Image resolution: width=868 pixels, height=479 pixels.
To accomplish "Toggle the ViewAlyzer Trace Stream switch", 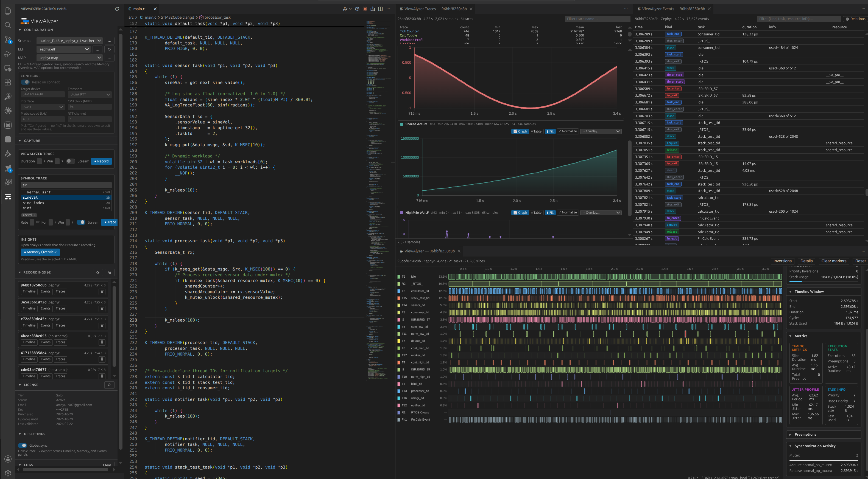I will (70, 161).
